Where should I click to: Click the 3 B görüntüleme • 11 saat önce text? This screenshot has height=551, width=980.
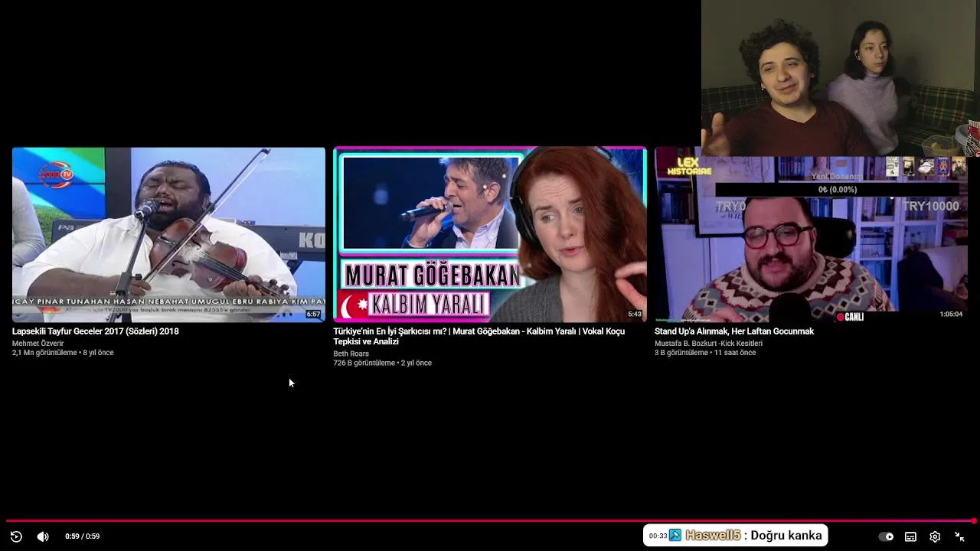(x=705, y=353)
